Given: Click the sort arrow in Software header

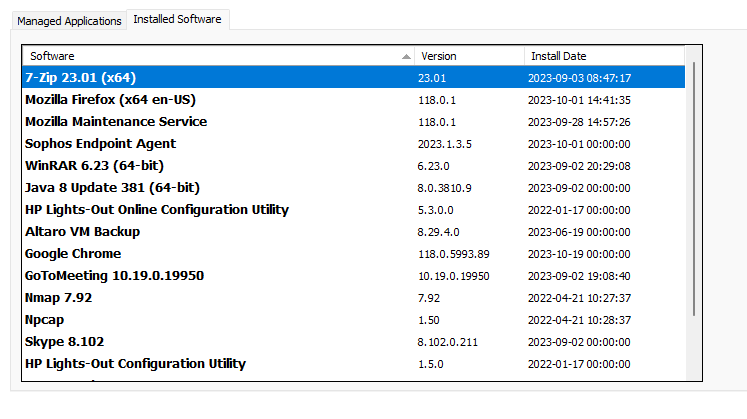Looking at the screenshot, I should (406, 57).
